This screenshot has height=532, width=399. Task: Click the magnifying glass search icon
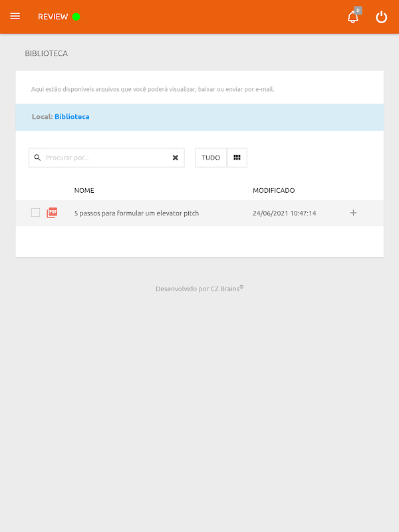point(37,158)
